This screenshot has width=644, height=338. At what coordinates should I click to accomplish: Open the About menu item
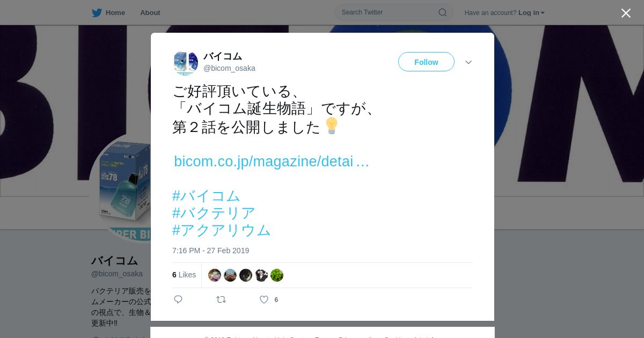[150, 13]
